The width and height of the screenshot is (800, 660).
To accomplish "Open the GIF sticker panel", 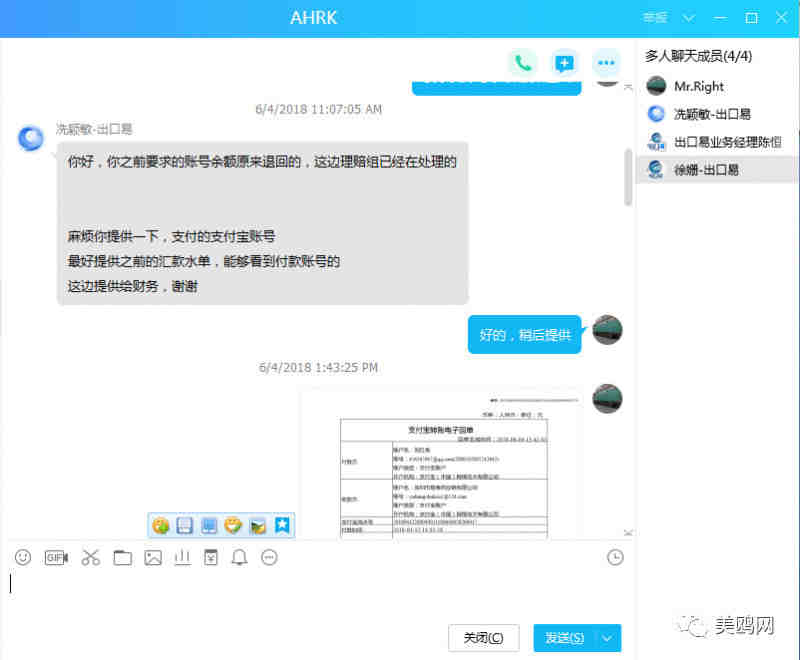I will (56, 557).
